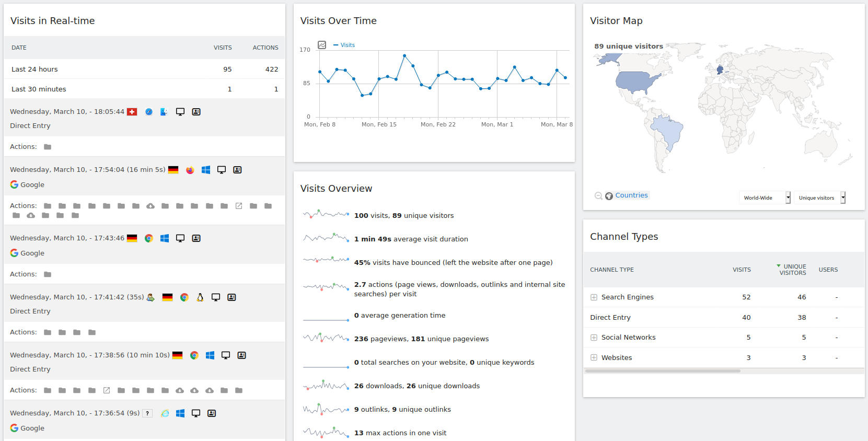
Task: Click the Linux penguin icon on the 17:41:42 visit
Action: (x=200, y=297)
